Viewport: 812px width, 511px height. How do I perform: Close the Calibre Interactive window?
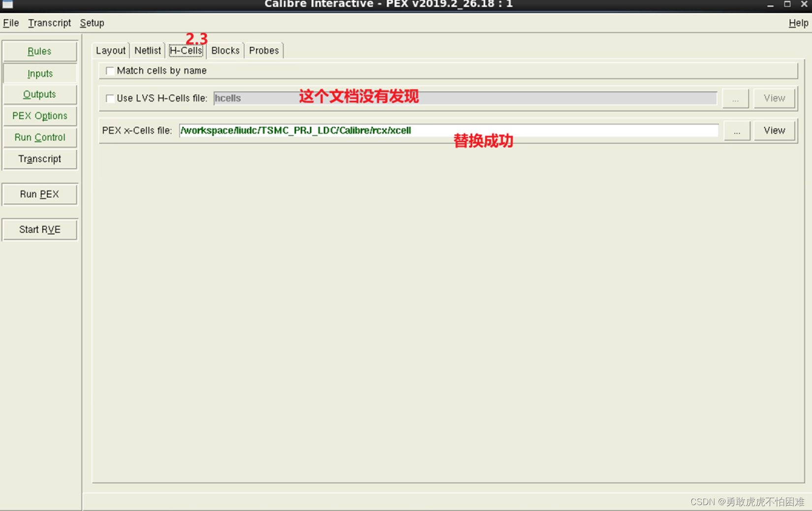coord(804,4)
